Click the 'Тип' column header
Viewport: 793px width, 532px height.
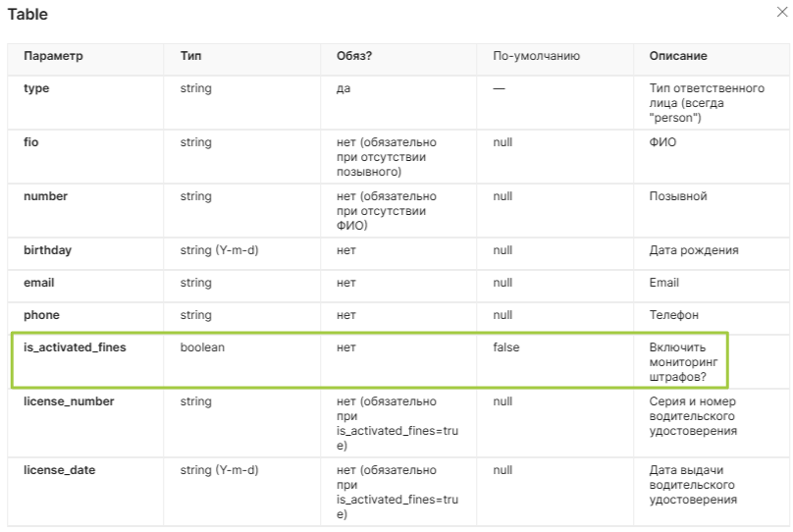pyautogui.click(x=190, y=56)
